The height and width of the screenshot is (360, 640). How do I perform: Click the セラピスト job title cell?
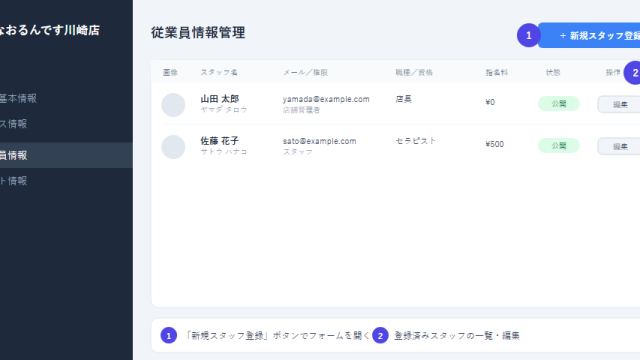tap(416, 141)
